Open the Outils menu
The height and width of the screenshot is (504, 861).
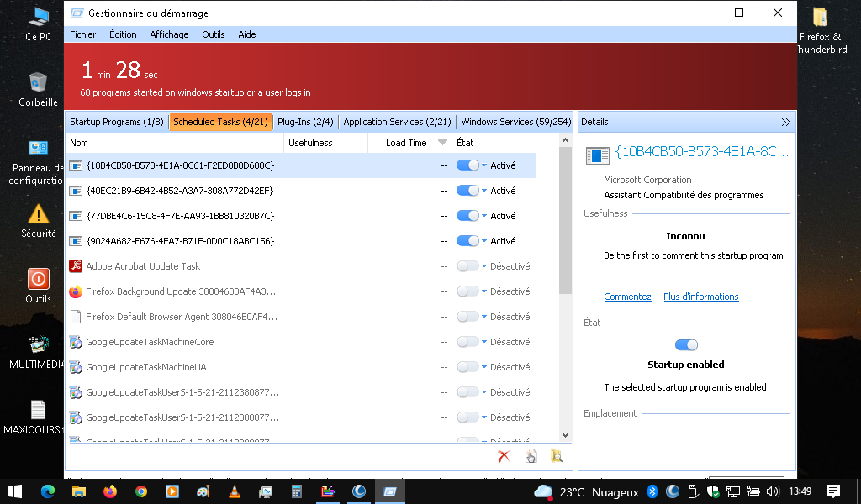[214, 34]
